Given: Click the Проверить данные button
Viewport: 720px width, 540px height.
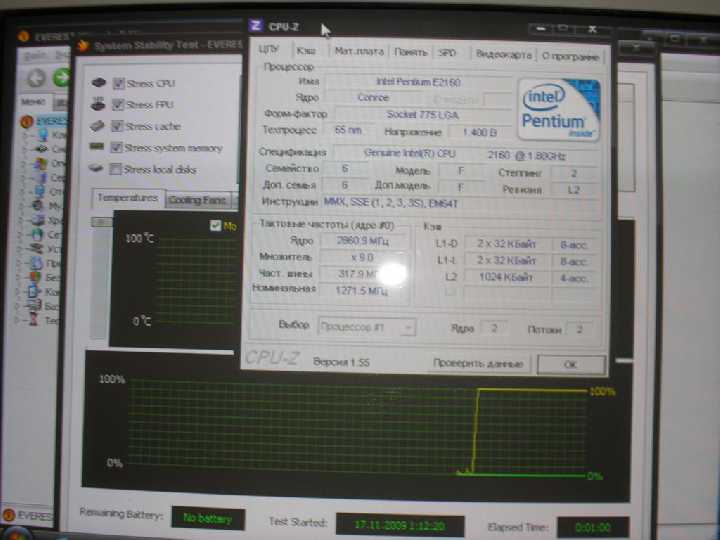Looking at the screenshot, I should [478, 363].
